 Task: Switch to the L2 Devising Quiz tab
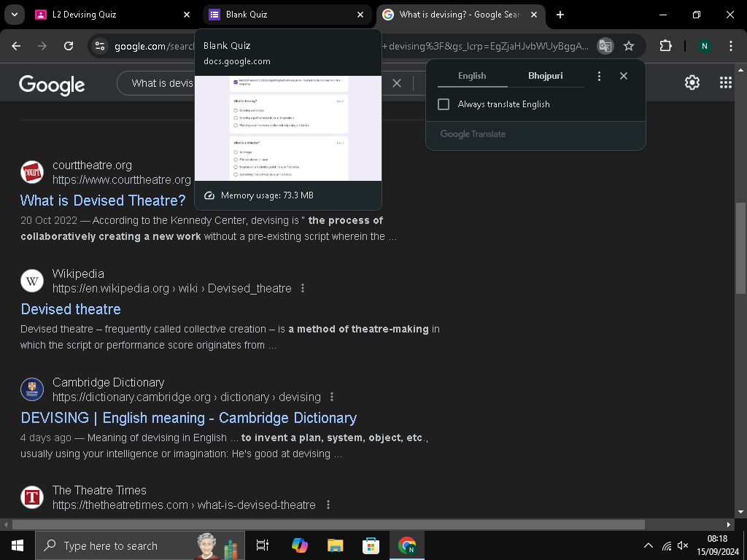(113, 15)
